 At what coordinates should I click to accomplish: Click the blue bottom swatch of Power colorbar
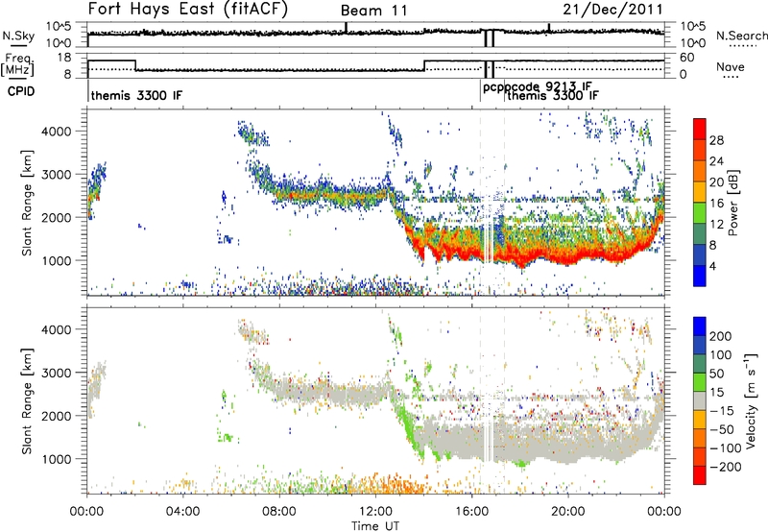click(x=700, y=276)
